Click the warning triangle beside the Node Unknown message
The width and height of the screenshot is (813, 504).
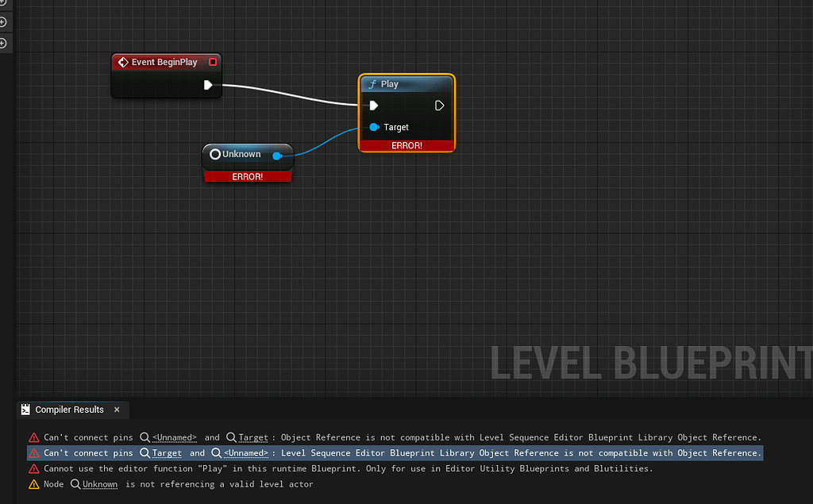tap(33, 483)
